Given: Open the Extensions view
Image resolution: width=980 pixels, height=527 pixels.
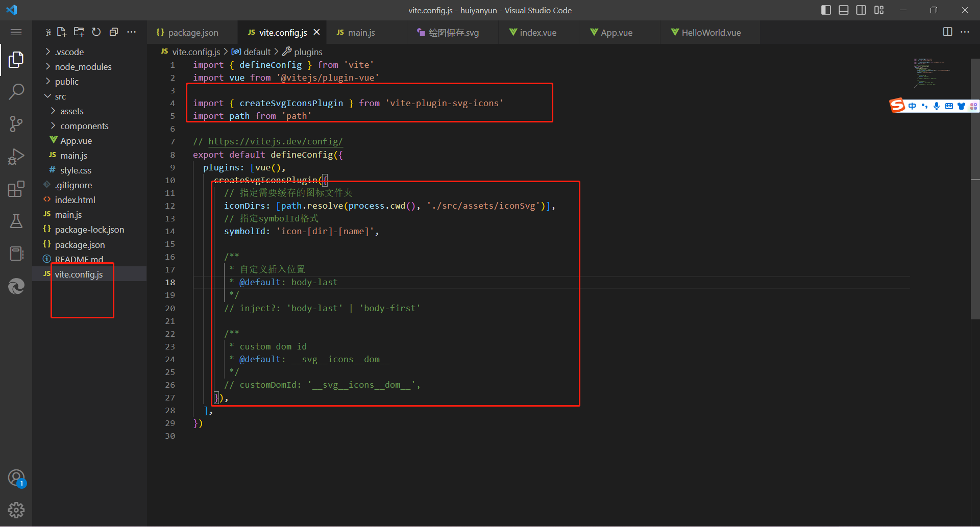Looking at the screenshot, I should 16,189.
